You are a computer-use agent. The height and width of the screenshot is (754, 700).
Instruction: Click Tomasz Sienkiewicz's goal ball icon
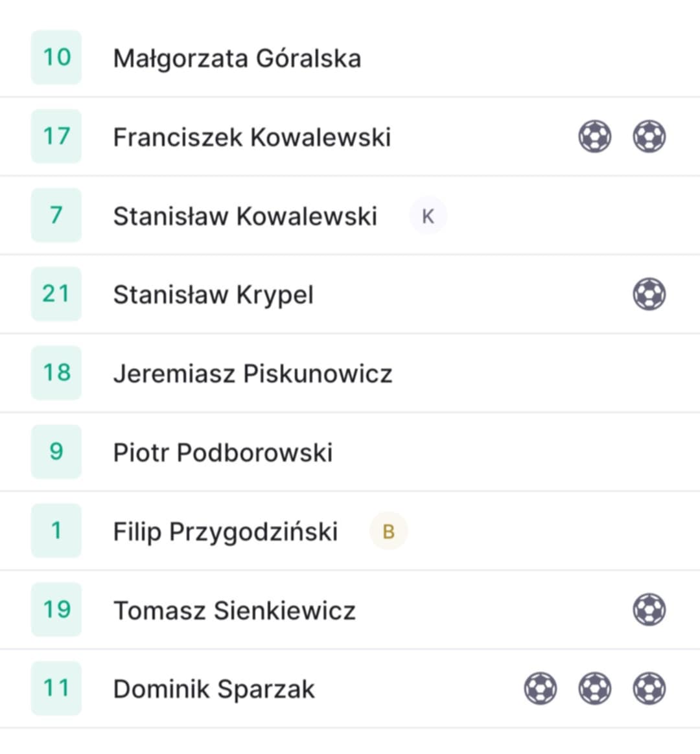pos(649,610)
